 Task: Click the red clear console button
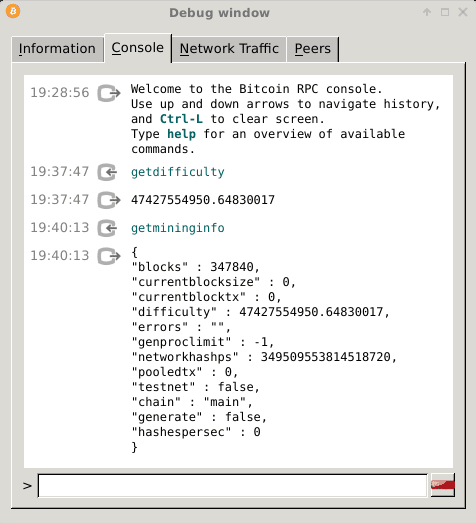pyautogui.click(x=443, y=485)
